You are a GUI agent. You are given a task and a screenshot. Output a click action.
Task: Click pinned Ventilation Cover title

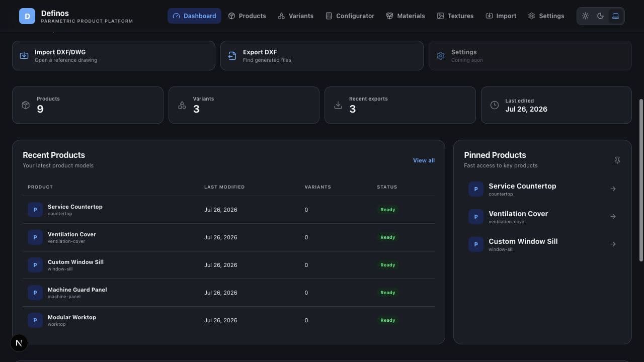tap(518, 214)
